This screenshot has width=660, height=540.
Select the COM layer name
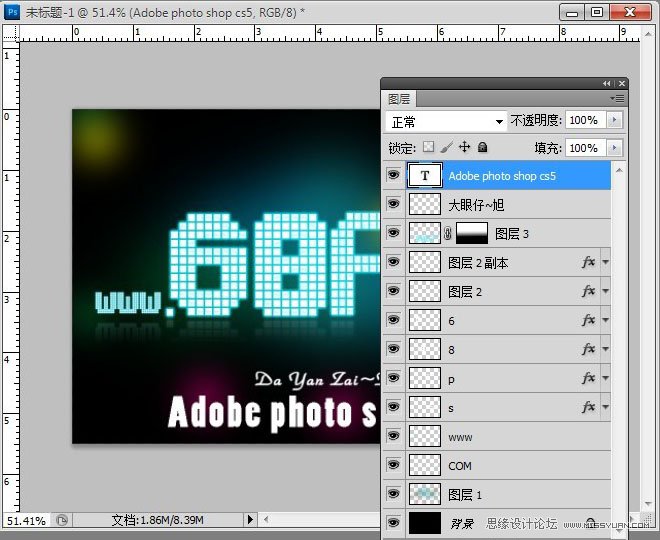click(x=460, y=466)
